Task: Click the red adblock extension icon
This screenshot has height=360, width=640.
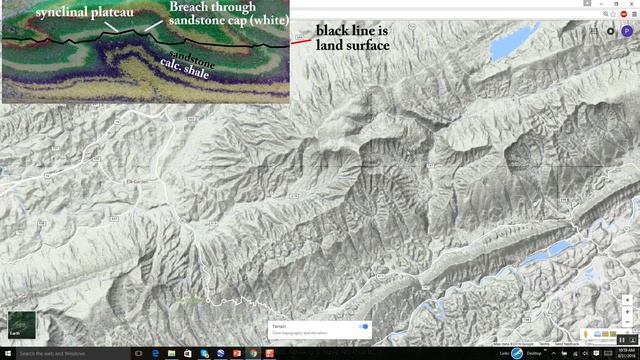Action: coord(624,14)
